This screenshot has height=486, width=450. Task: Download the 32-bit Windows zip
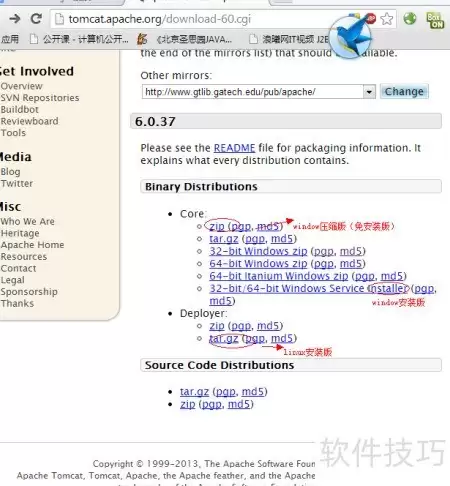click(258, 251)
